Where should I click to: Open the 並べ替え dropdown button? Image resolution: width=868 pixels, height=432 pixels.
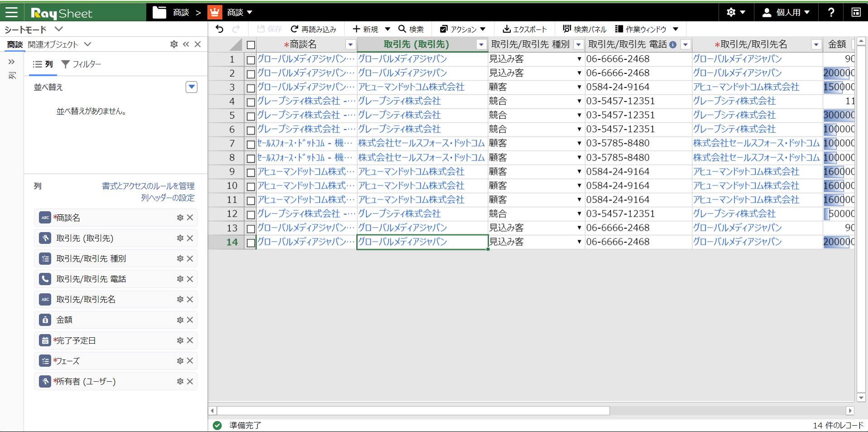[192, 87]
